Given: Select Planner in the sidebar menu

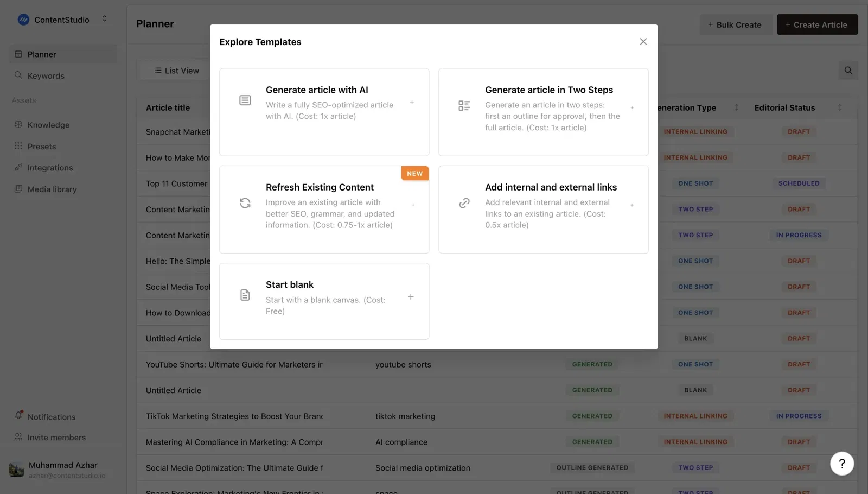Looking at the screenshot, I should click(x=42, y=54).
